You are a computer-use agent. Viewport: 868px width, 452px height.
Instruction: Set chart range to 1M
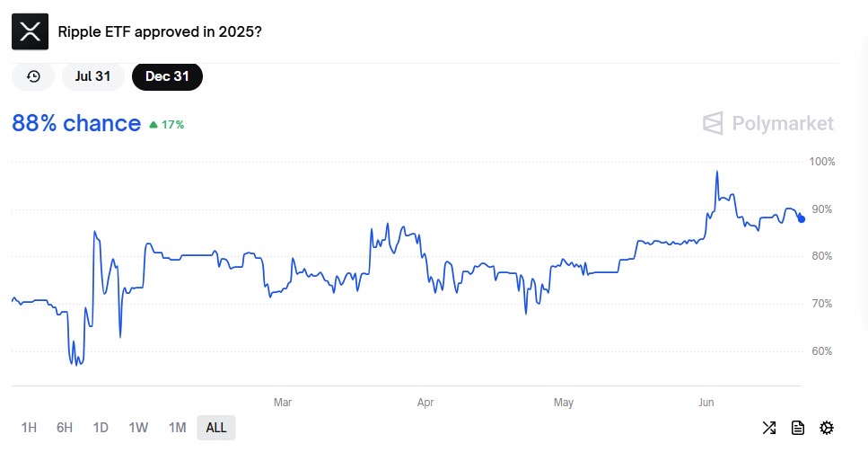point(177,428)
